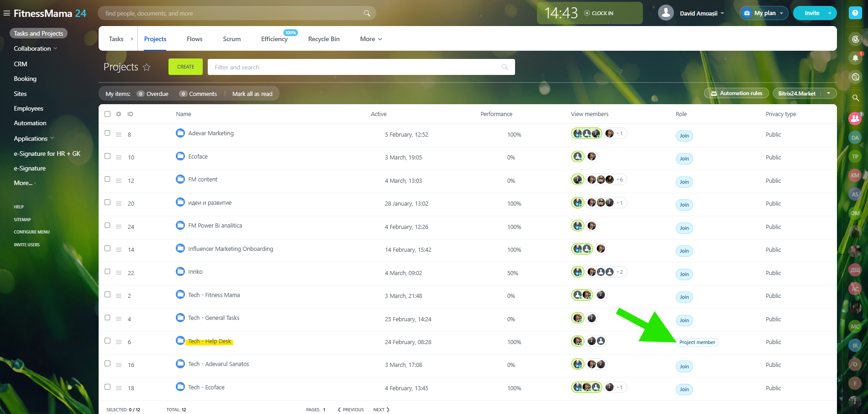The height and width of the screenshot is (414, 868).
Task: Open the notifications bell icon
Action: pos(855,58)
